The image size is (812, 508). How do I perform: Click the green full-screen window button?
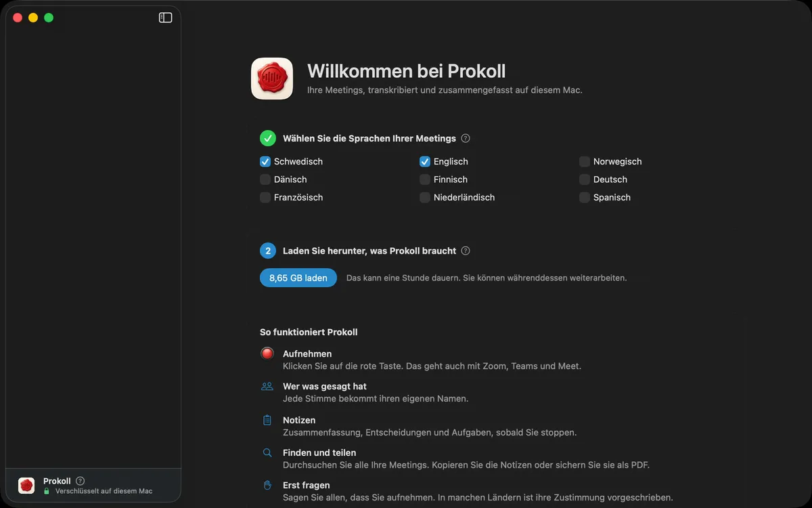pos(49,18)
